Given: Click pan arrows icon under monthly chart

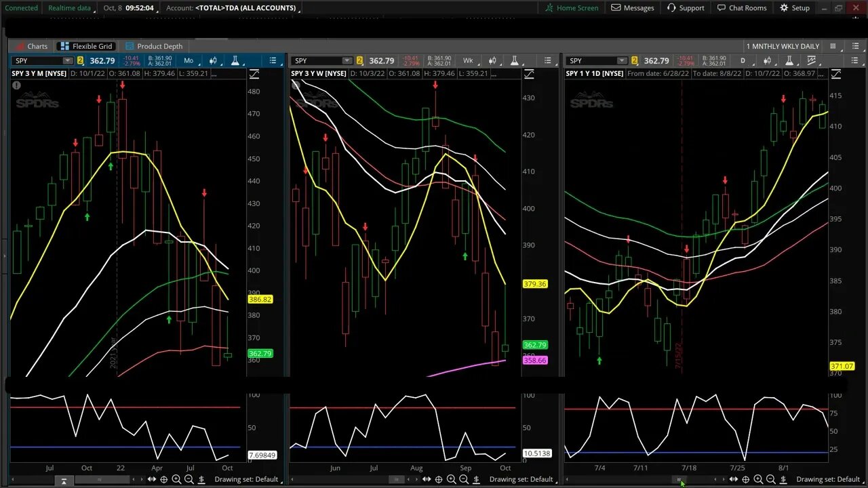Looking at the screenshot, I should [151, 479].
